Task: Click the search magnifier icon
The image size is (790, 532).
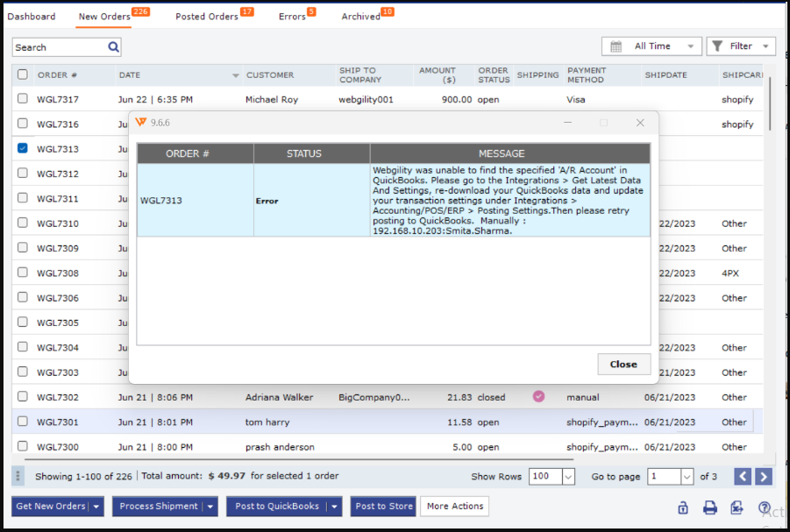Action: (113, 47)
